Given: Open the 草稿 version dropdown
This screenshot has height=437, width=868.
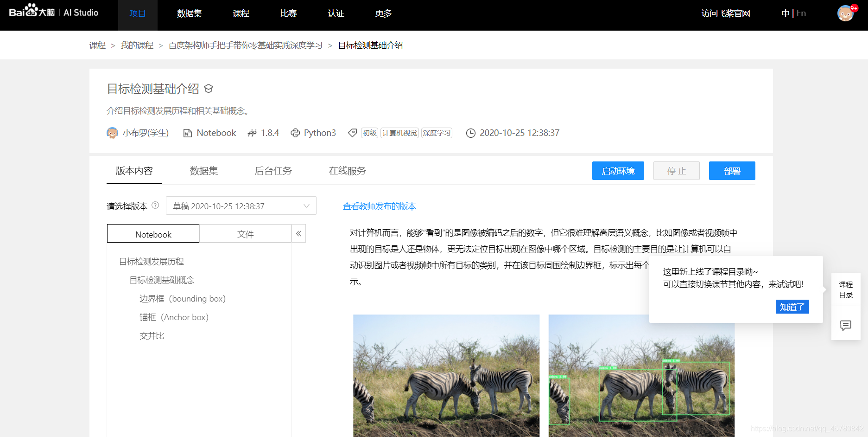Looking at the screenshot, I should [x=241, y=206].
